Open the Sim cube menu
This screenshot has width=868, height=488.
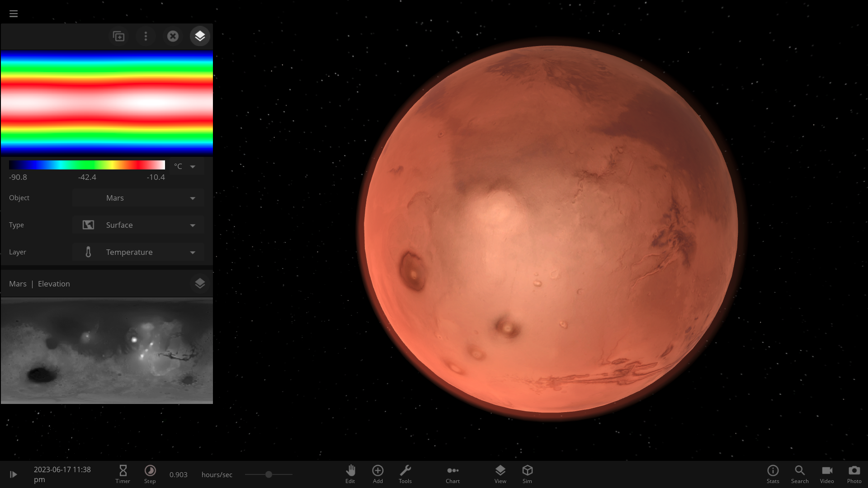tap(527, 474)
